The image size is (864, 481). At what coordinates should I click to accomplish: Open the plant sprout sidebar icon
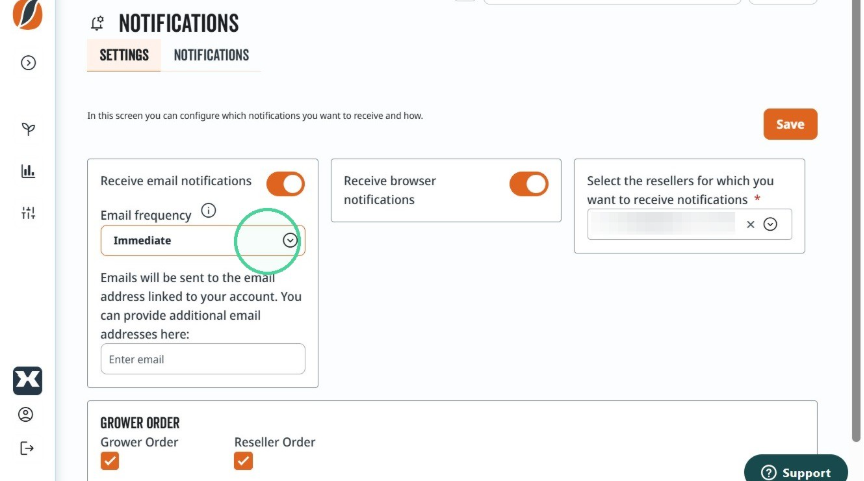click(x=28, y=129)
